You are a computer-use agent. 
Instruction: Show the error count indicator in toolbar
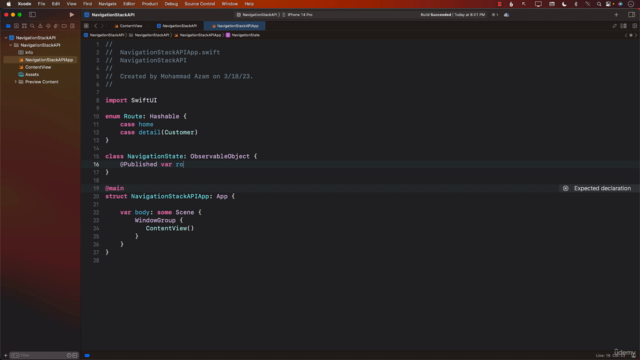(495, 15)
